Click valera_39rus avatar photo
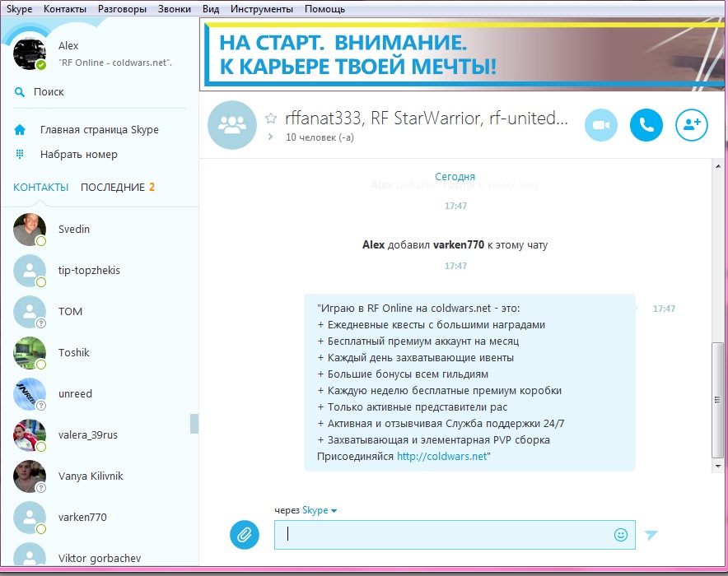Screen dimensions: 728x576 tap(30, 435)
